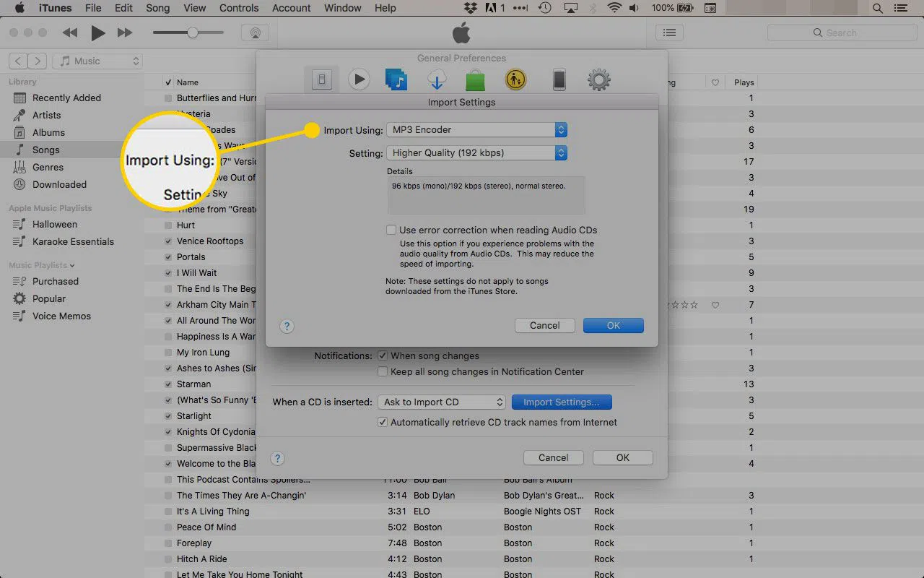Click the help button in Import Settings

[x=287, y=326]
